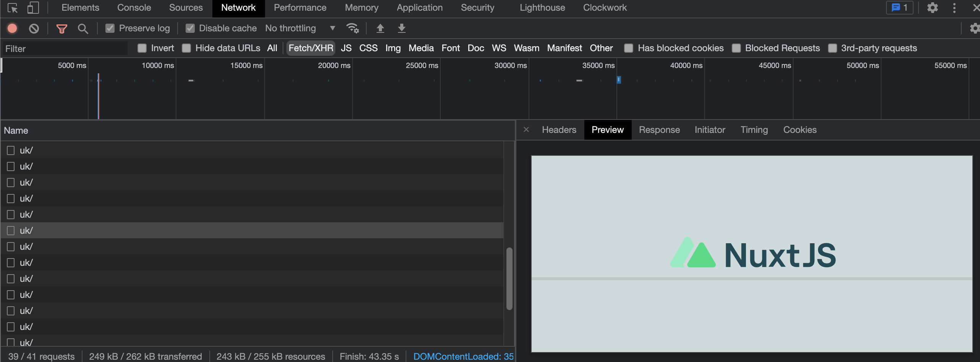Open the DevTools three-dot menu
980x362 pixels.
click(954, 8)
